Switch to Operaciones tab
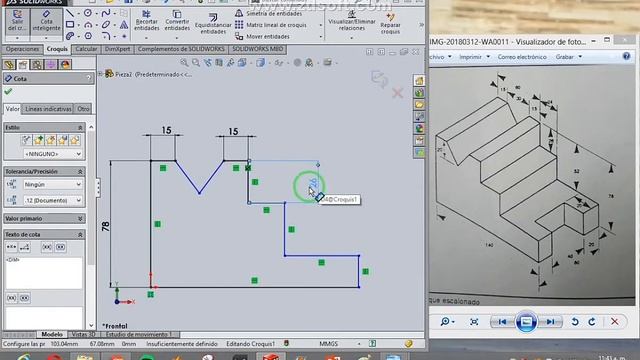This screenshot has width=640, height=360. (22, 49)
